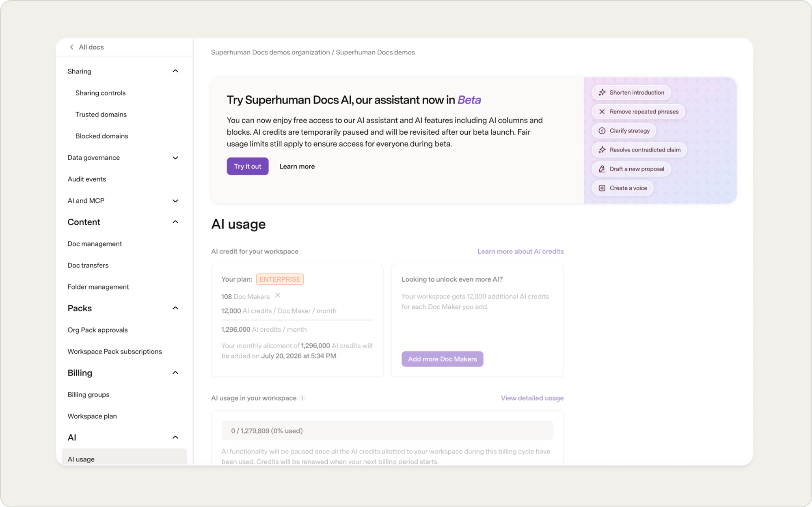This screenshot has height=507, width=812.
Task: Click the X icon on Remove repeated phrases
Action: tap(602, 112)
